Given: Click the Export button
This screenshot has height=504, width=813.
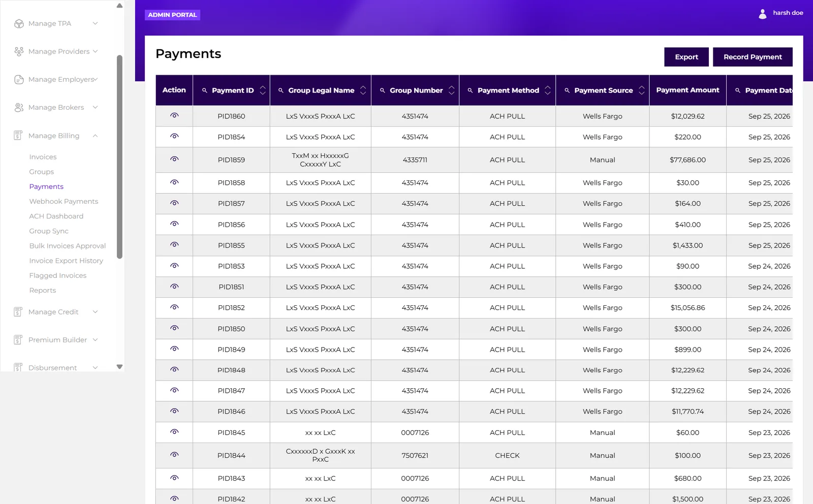Looking at the screenshot, I should (x=686, y=57).
